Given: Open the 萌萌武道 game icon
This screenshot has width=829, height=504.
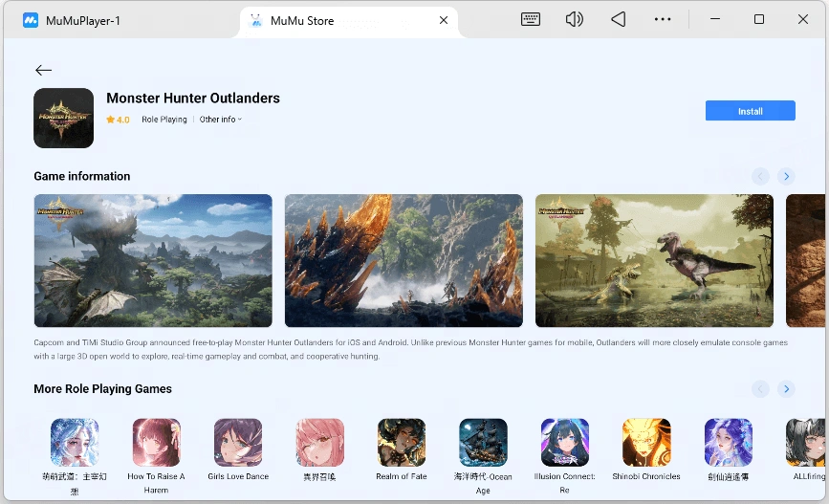Looking at the screenshot, I should click(x=75, y=443).
